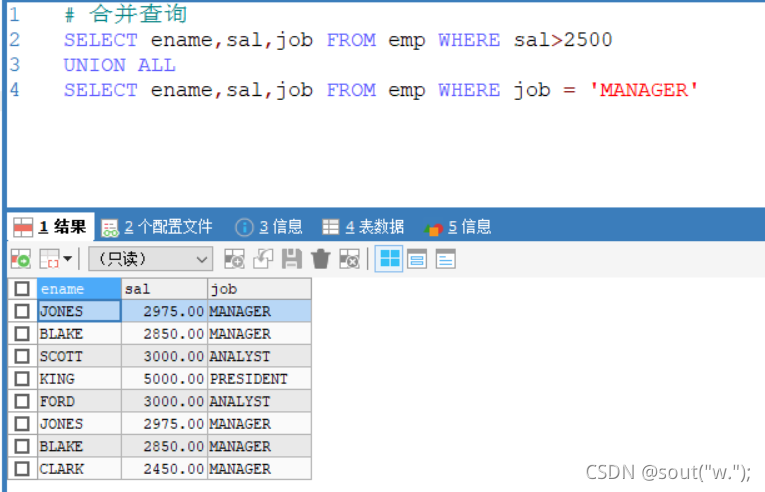Viewport: 765px width, 492px height.
Task: Check the first JONES row checkbox
Action: tap(22, 311)
